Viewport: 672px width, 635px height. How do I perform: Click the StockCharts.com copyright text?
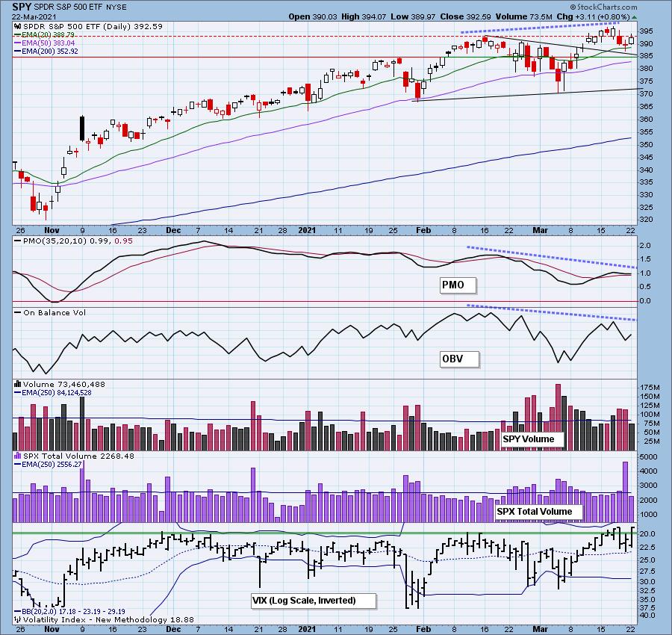[x=603, y=7]
